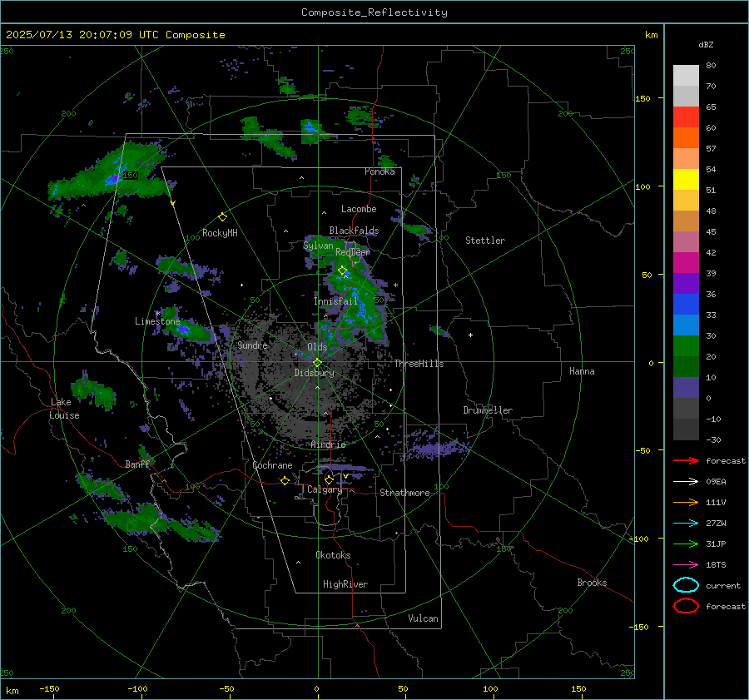Click the Blackfalds city label
Screen dimensions: 749x700
354,231
